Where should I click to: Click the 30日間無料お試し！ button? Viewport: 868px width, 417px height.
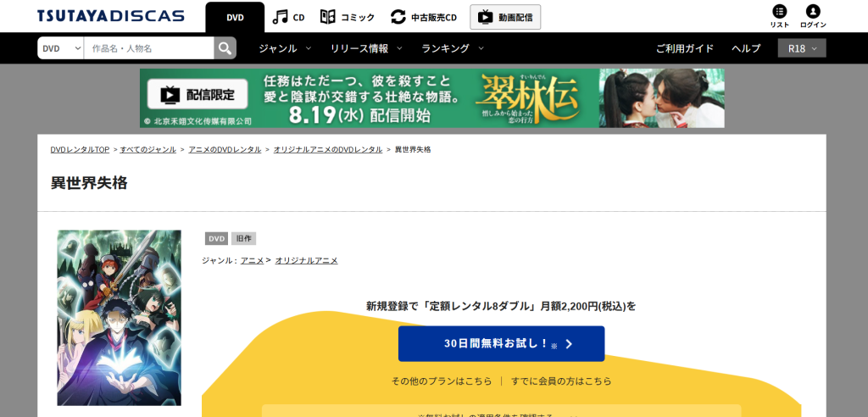[x=502, y=344]
